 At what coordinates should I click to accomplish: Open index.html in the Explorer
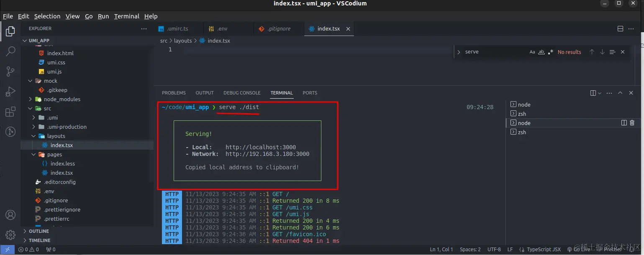point(60,53)
